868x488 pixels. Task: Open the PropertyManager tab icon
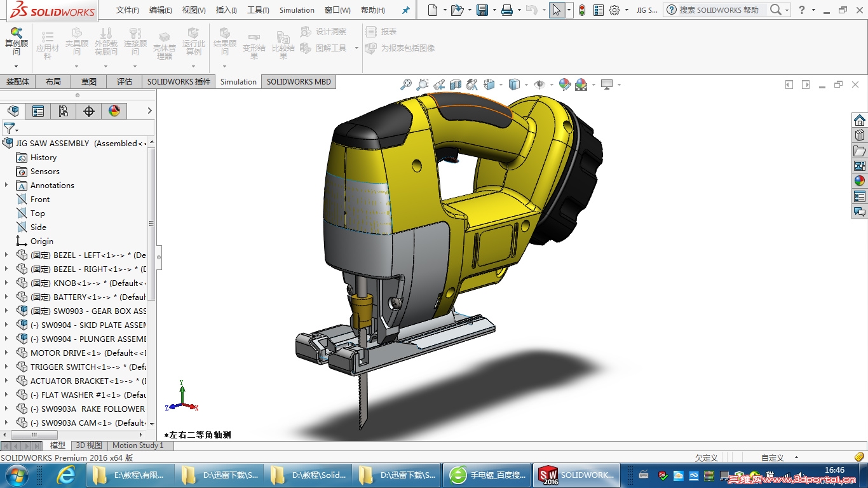point(38,111)
